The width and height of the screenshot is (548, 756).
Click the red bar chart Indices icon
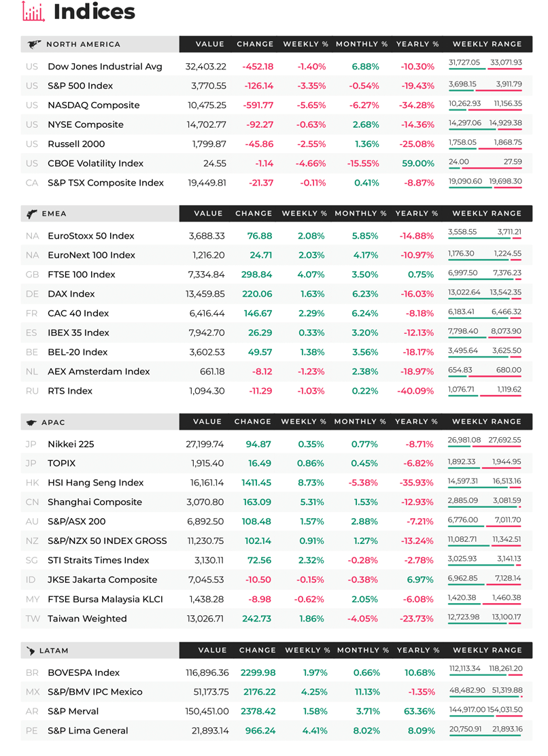33,12
